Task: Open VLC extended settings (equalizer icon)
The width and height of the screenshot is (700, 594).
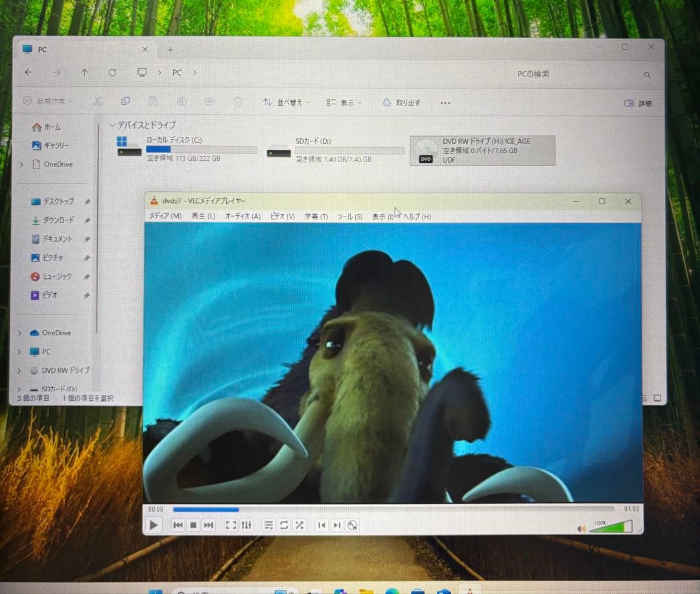Action: (x=246, y=525)
